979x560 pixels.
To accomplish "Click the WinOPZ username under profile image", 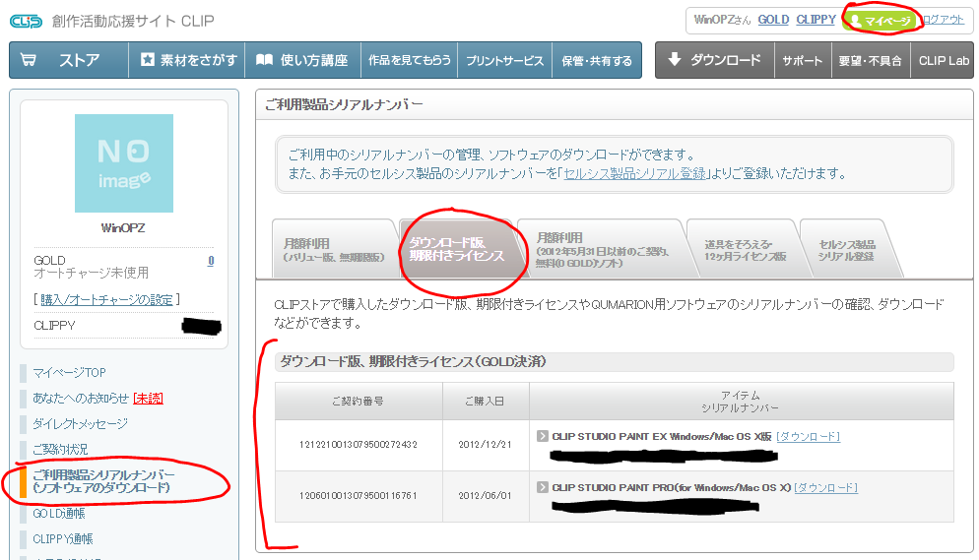I will [x=123, y=228].
